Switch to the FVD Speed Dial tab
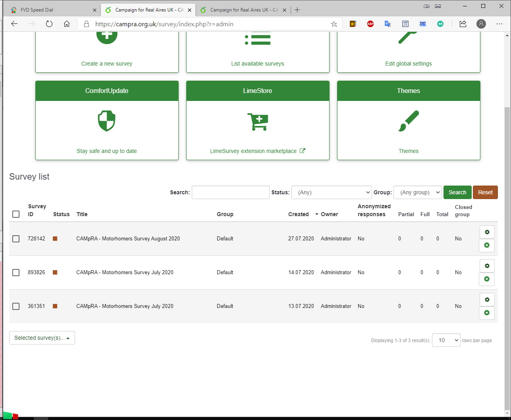The image size is (511, 420). (x=52, y=10)
